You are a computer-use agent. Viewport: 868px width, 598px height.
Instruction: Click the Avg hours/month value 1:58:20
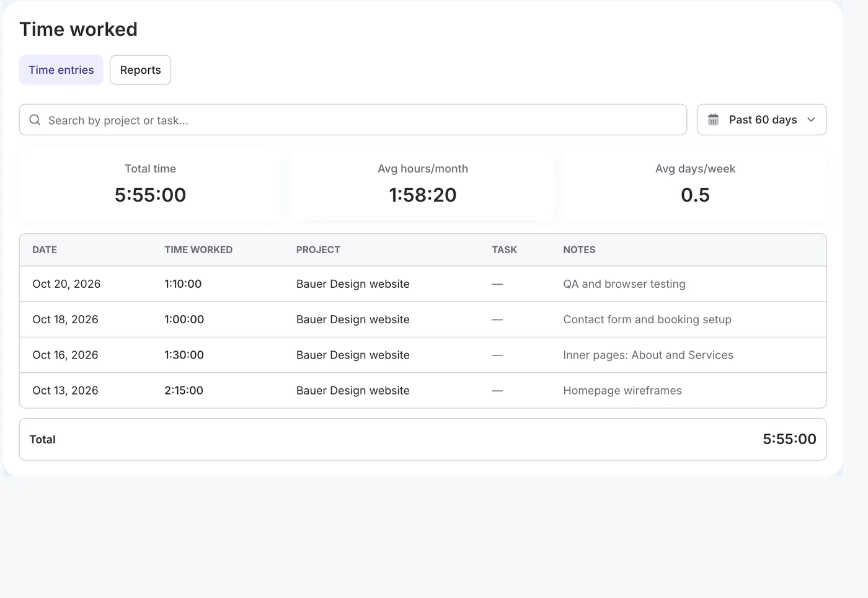point(423,195)
